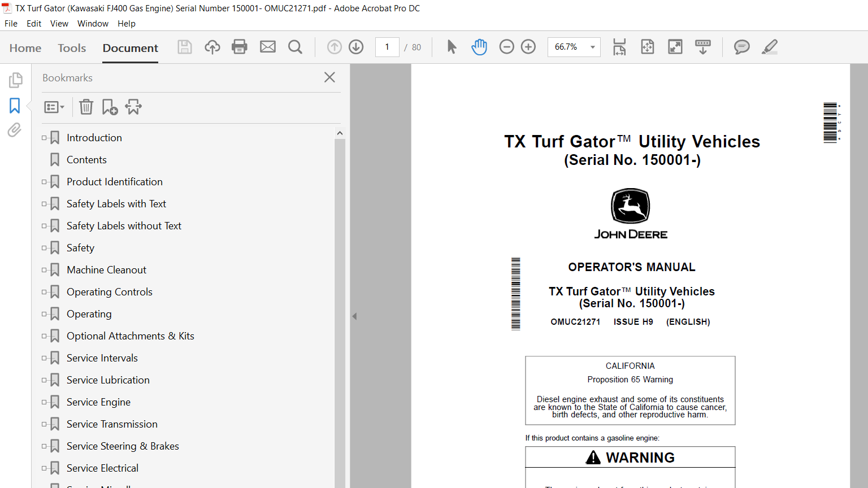Viewport: 868px width, 488px height.
Task: Open the Window menu
Action: click(93, 24)
